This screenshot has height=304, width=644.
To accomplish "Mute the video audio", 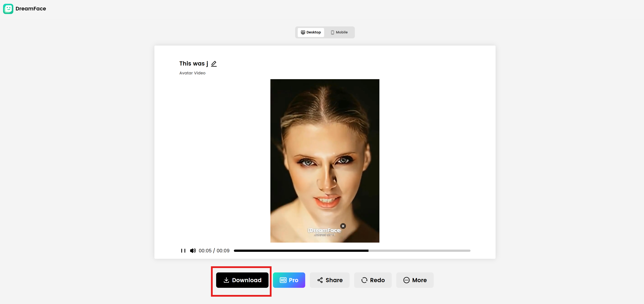I will coord(192,250).
